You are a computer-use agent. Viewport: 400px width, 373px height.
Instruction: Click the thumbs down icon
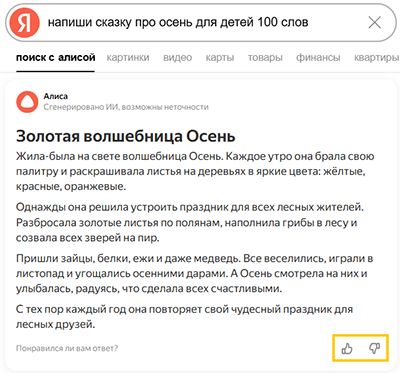tap(374, 349)
